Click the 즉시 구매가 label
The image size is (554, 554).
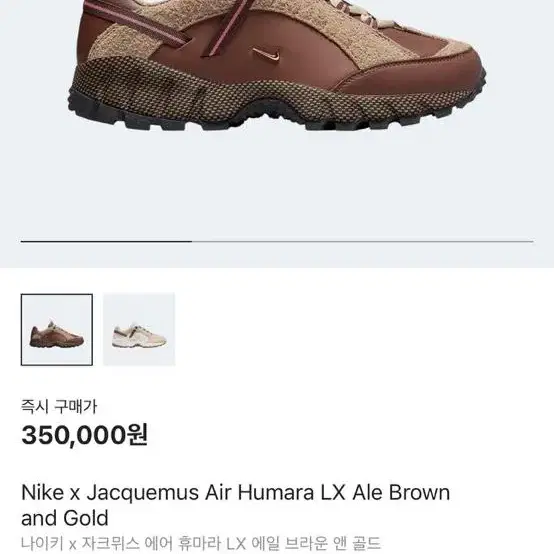point(59,406)
